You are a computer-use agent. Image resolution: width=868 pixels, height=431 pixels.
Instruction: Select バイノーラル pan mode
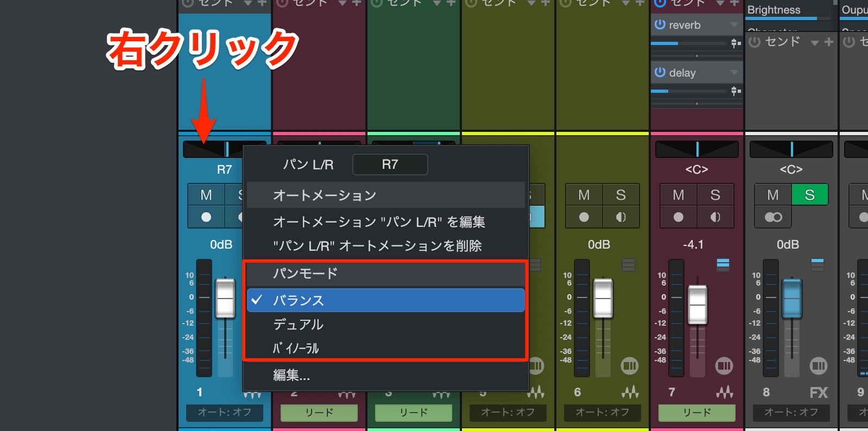386,348
